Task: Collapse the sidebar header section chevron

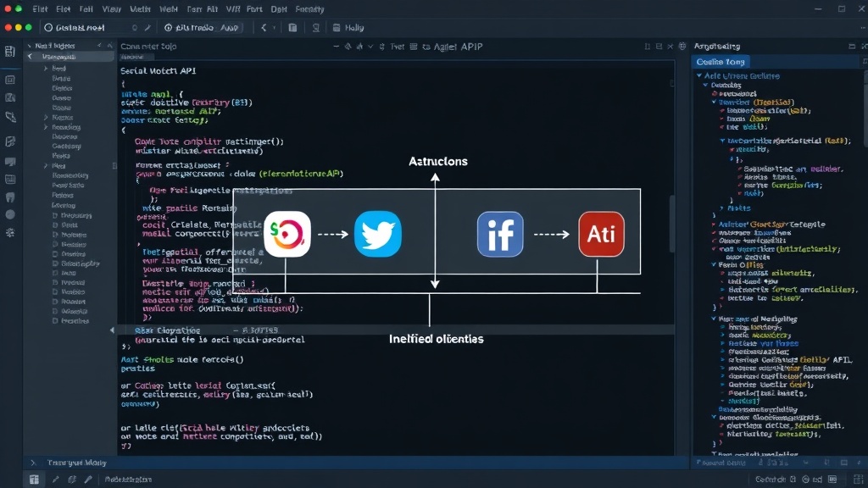Action: coord(30,46)
